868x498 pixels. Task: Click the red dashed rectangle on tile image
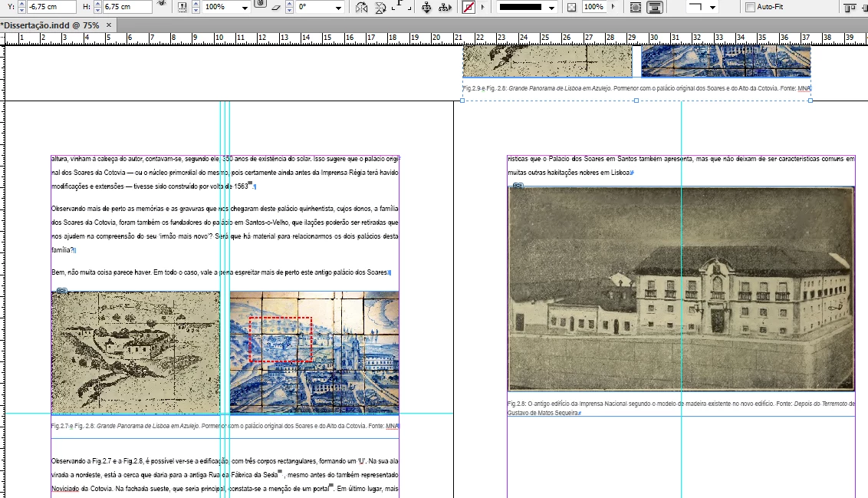[x=281, y=340]
